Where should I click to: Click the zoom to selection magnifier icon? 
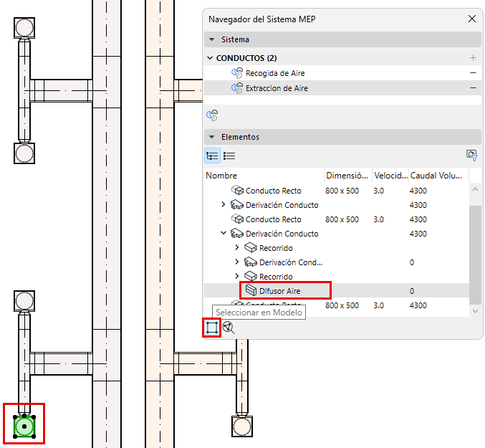229,328
